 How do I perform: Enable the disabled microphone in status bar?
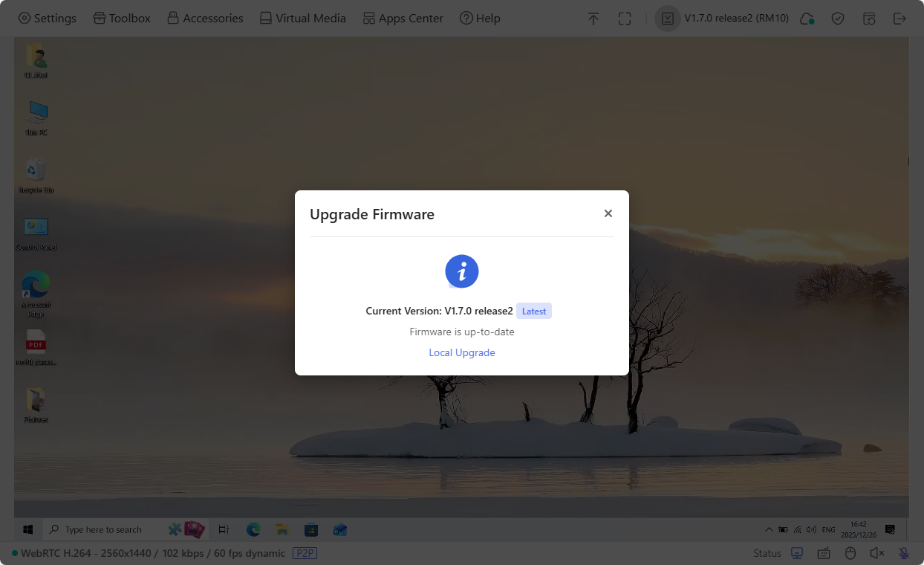click(x=903, y=553)
